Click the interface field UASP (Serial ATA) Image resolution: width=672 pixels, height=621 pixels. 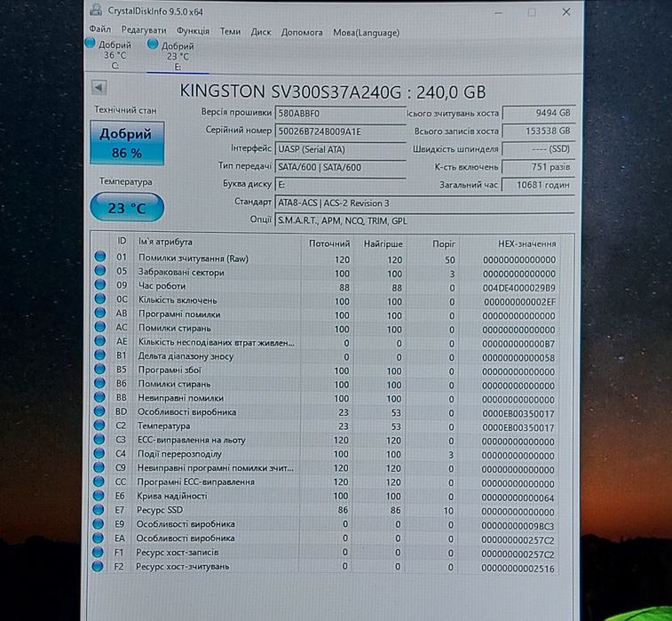[340, 149]
